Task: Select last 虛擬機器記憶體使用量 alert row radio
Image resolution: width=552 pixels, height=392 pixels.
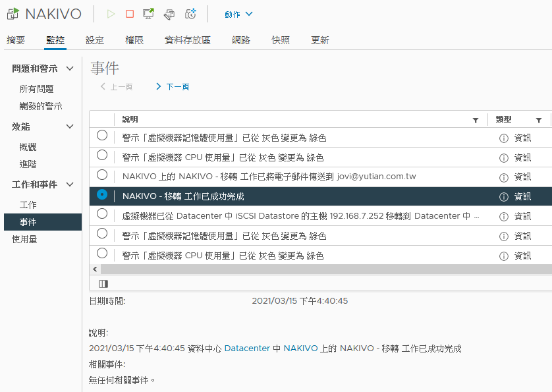Action: click(x=102, y=233)
